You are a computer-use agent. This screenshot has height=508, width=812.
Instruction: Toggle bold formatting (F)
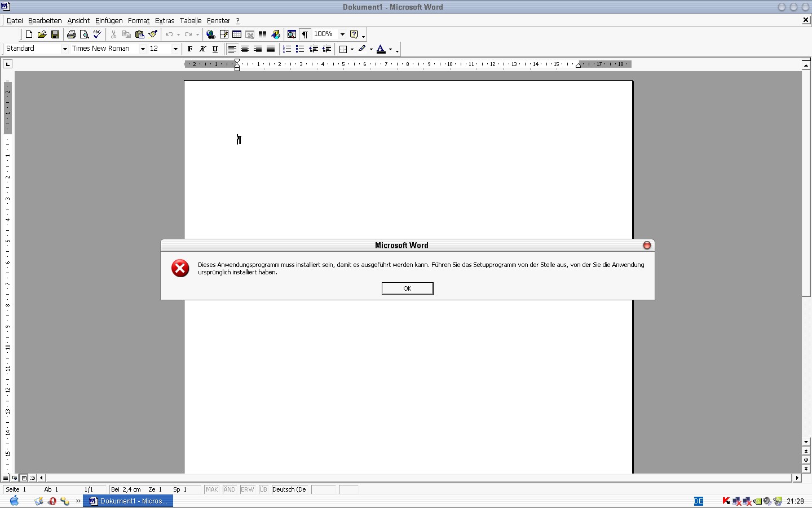tap(190, 49)
